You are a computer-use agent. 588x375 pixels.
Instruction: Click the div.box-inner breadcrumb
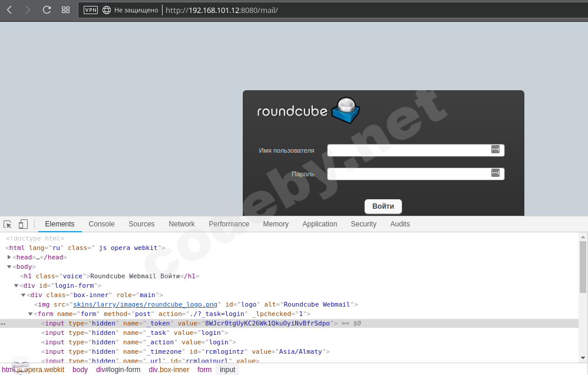(x=169, y=370)
